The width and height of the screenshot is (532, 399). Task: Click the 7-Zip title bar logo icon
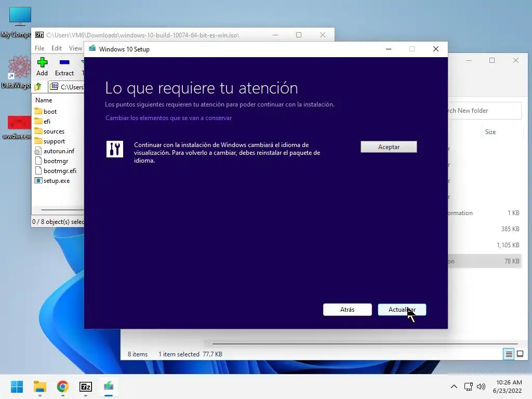pos(39,35)
